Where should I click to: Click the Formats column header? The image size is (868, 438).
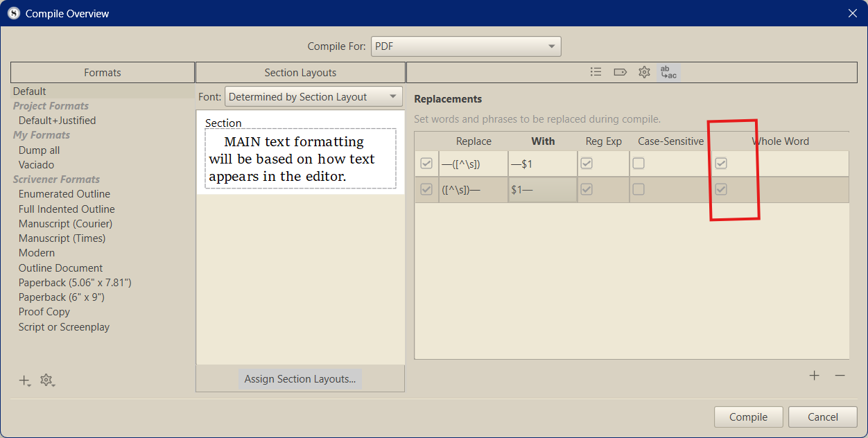[x=103, y=72]
